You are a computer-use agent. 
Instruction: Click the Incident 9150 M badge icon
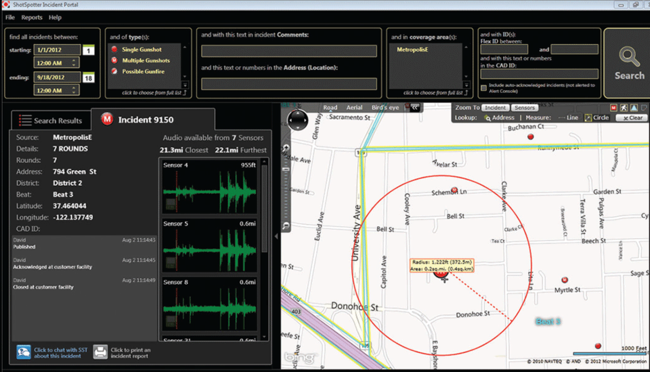pos(107,119)
